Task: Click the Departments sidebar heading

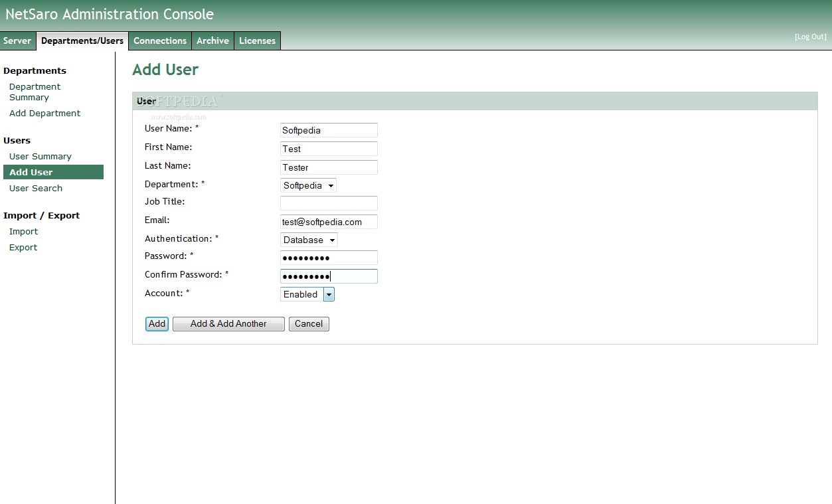Action: tap(35, 70)
